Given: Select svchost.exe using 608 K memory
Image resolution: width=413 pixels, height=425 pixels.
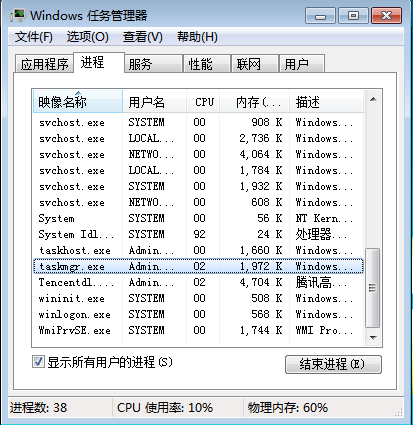Looking at the screenshot, I should pyautogui.click(x=198, y=202).
